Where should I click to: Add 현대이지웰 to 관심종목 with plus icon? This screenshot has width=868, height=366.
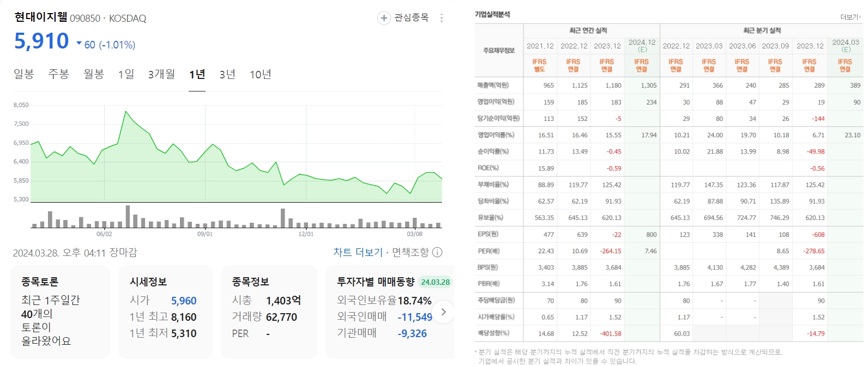tap(384, 17)
